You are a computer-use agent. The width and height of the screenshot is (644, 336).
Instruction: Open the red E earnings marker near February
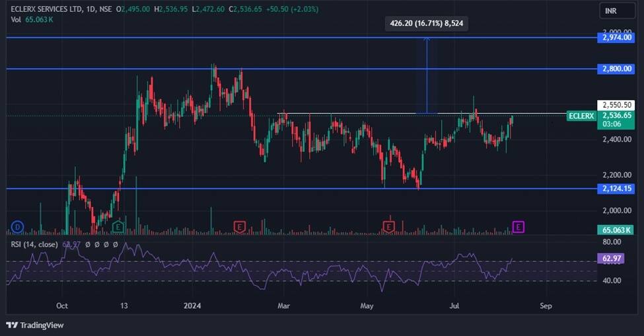tap(240, 227)
